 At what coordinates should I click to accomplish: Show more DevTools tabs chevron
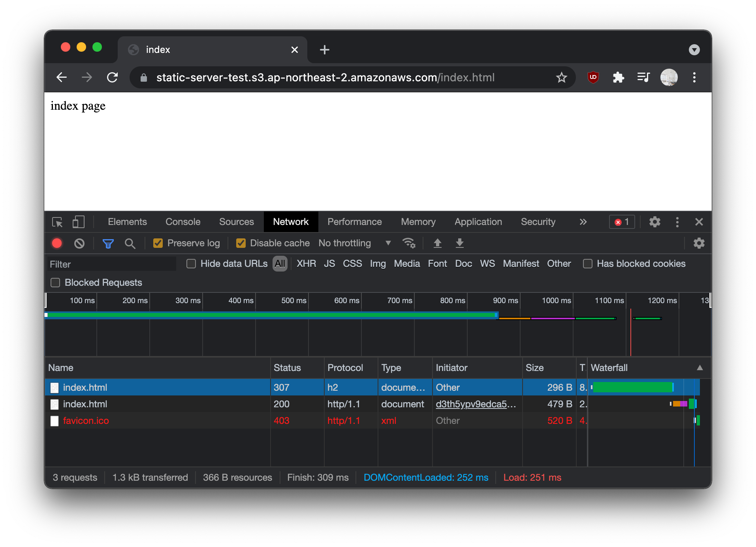[x=583, y=222]
